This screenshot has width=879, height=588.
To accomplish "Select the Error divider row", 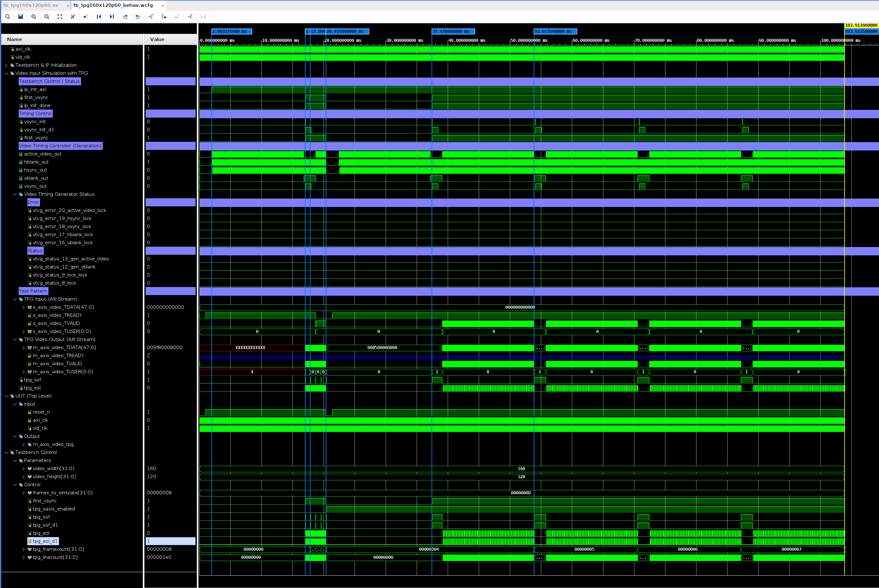I will click(34, 203).
